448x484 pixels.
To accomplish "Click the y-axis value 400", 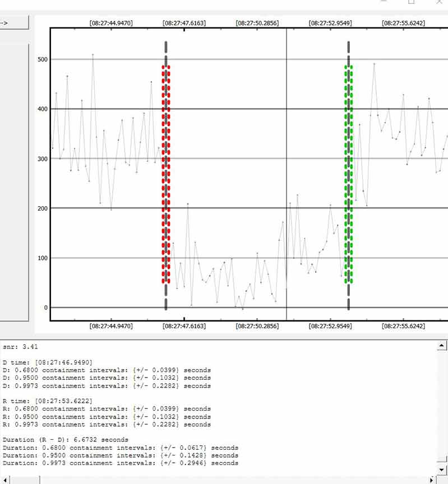I will pyautogui.click(x=43, y=109).
